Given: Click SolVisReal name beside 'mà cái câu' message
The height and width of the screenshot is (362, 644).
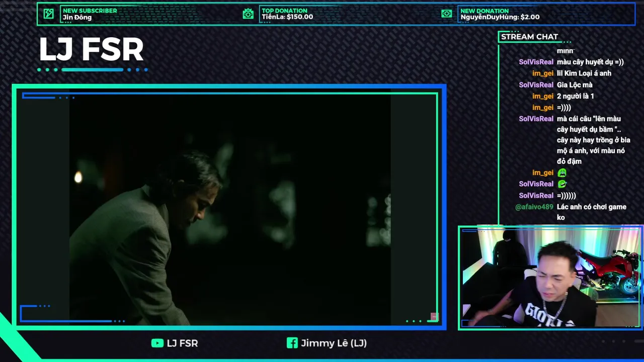Looking at the screenshot, I should click(536, 119).
